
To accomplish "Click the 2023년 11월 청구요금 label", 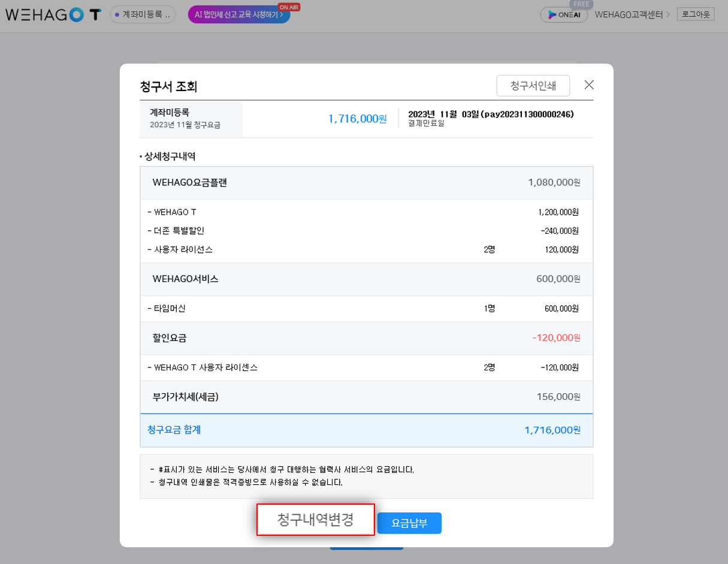I will 185,125.
